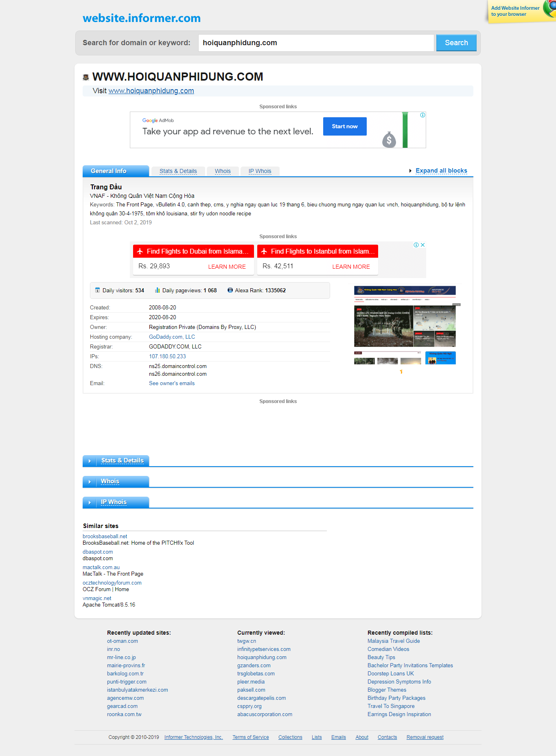Open Terms of Service footer link

coord(251,737)
